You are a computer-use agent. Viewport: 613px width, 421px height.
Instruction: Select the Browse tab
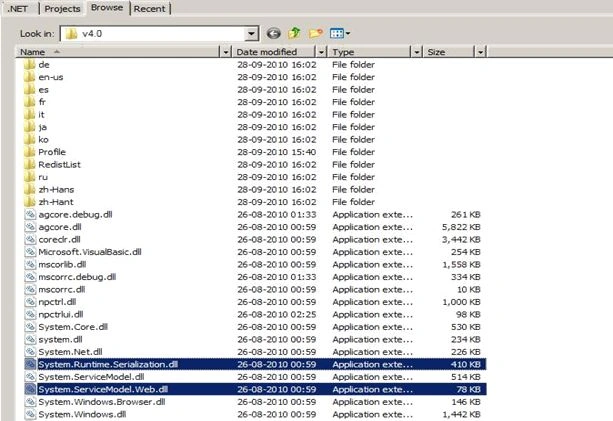pyautogui.click(x=107, y=7)
